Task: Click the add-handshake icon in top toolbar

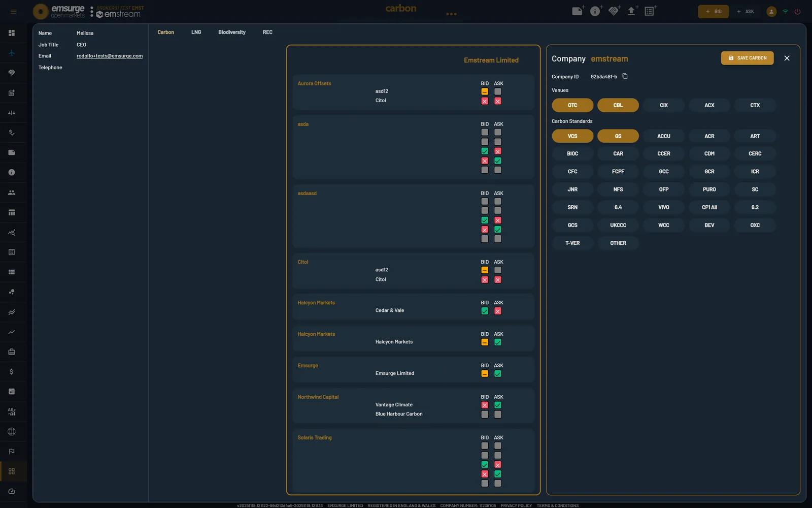Action: [x=614, y=11]
